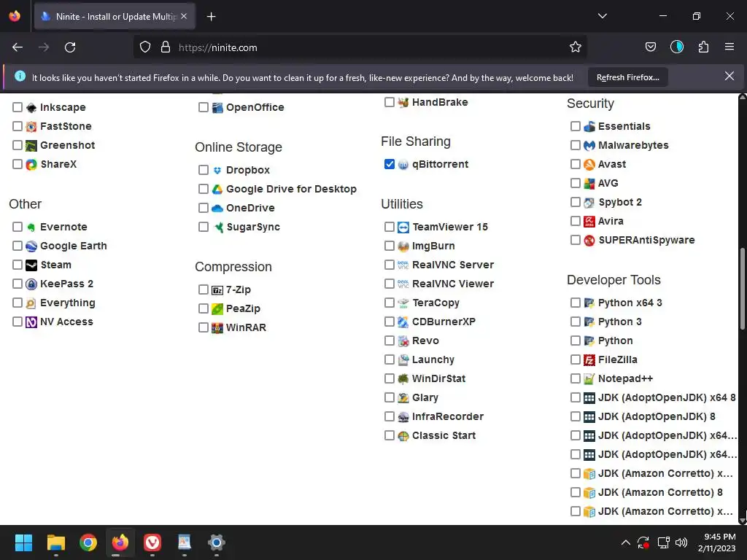Image resolution: width=747 pixels, height=560 pixels.
Task: Open File Explorer from taskbar
Action: coord(55,542)
